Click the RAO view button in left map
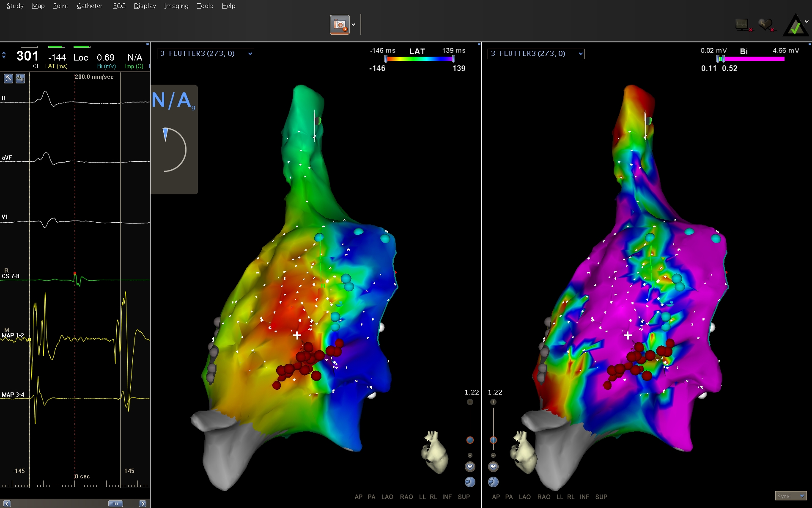Viewport: 812px width, 508px height. point(406,497)
